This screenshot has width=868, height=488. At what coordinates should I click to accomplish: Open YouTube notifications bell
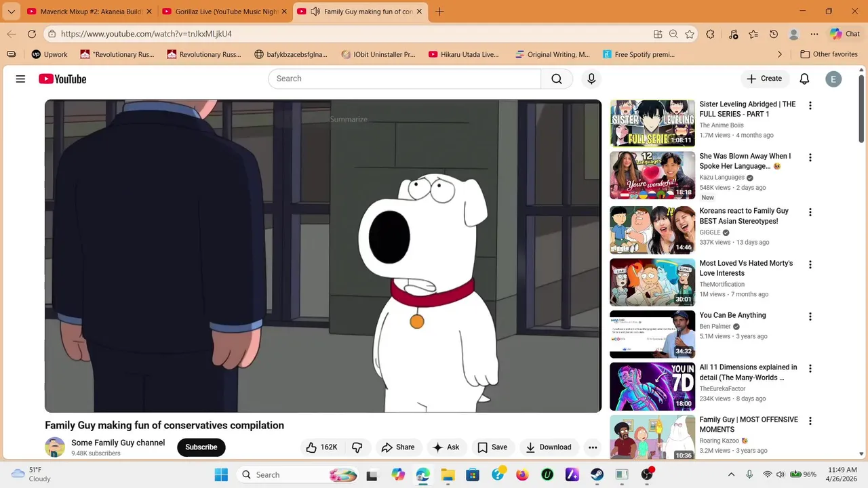point(804,79)
